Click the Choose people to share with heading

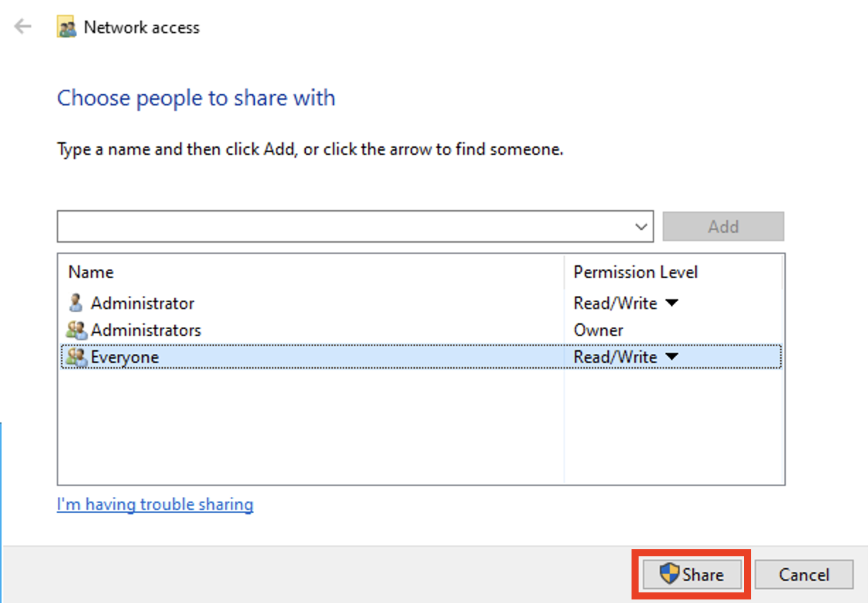[196, 98]
